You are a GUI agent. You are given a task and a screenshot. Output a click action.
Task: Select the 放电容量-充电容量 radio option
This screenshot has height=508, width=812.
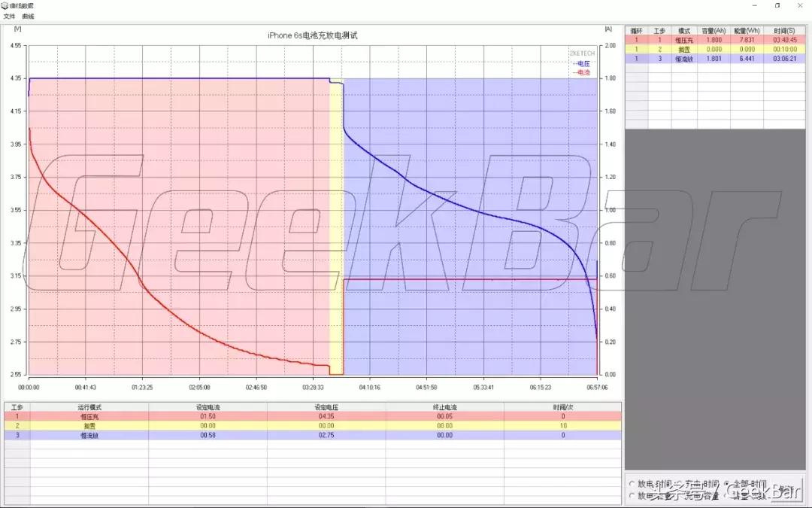tap(634, 494)
